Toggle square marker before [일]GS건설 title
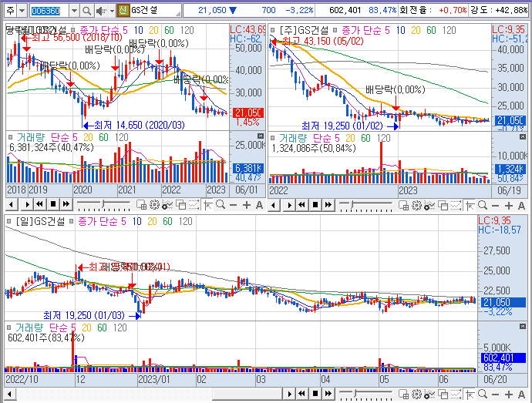532x403 pixels. [9, 221]
